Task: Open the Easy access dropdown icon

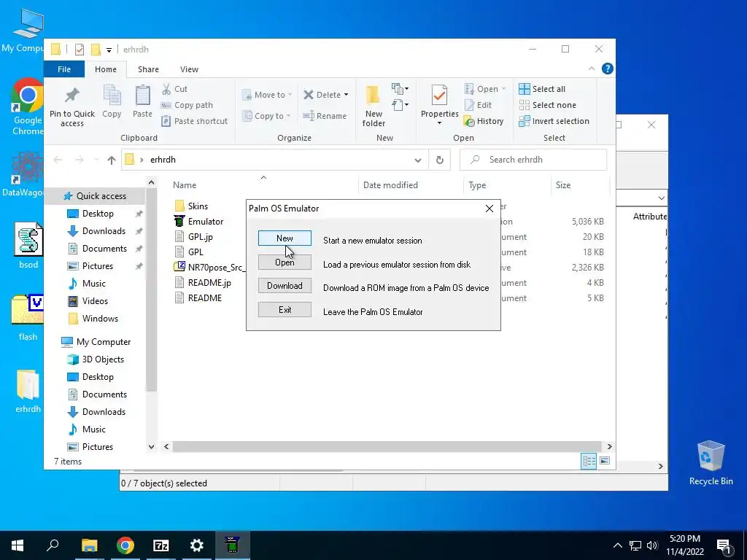Action: coord(400,105)
